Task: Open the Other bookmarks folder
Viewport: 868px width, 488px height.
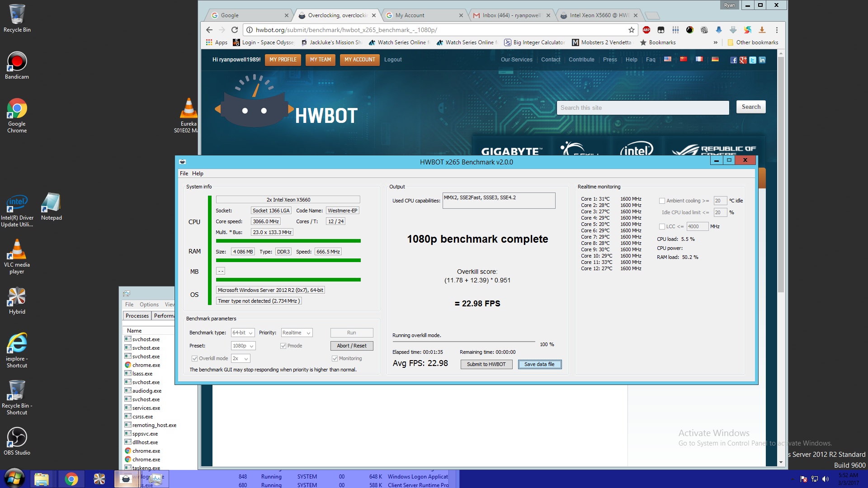Action: [753, 42]
